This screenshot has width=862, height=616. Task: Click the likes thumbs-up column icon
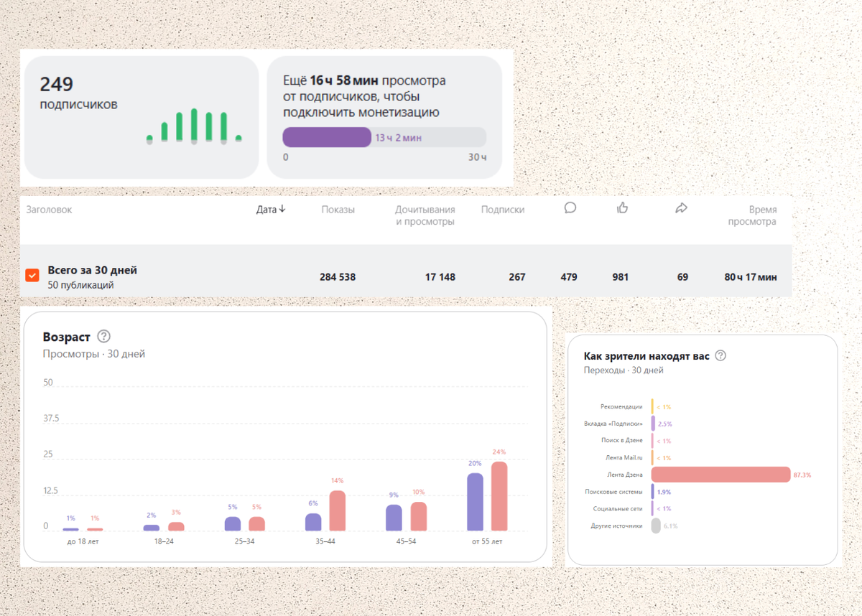point(623,208)
